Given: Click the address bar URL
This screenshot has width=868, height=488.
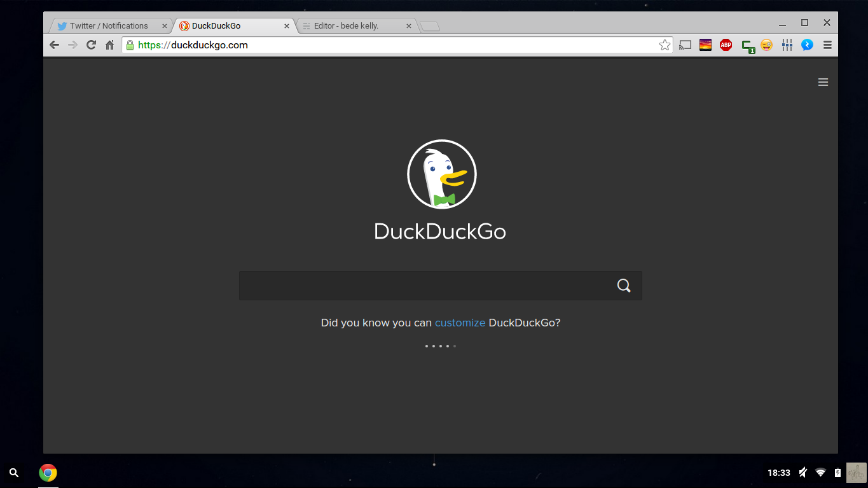Looking at the screenshot, I should pos(193,45).
